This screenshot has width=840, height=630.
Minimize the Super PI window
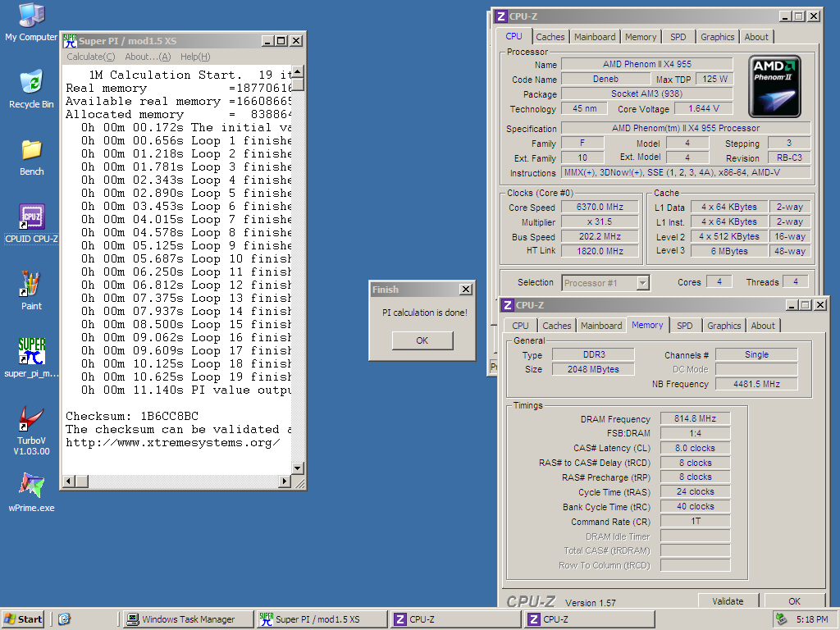[268, 41]
